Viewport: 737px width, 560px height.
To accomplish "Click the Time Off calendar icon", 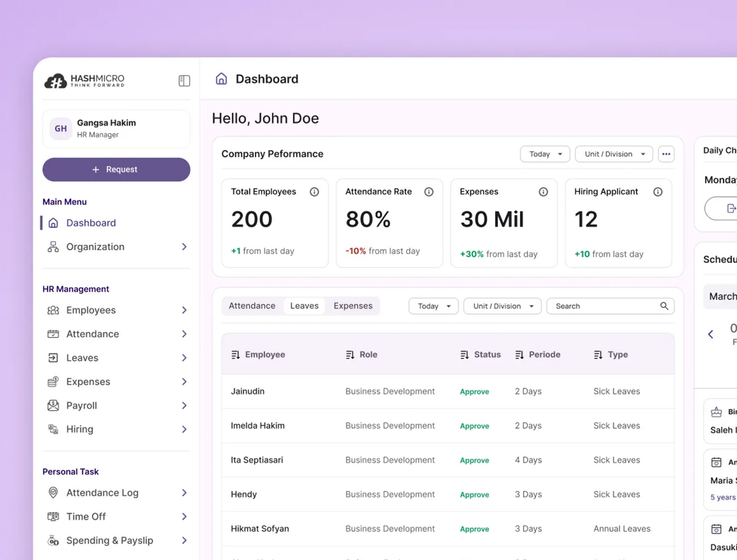I will 53,516.
